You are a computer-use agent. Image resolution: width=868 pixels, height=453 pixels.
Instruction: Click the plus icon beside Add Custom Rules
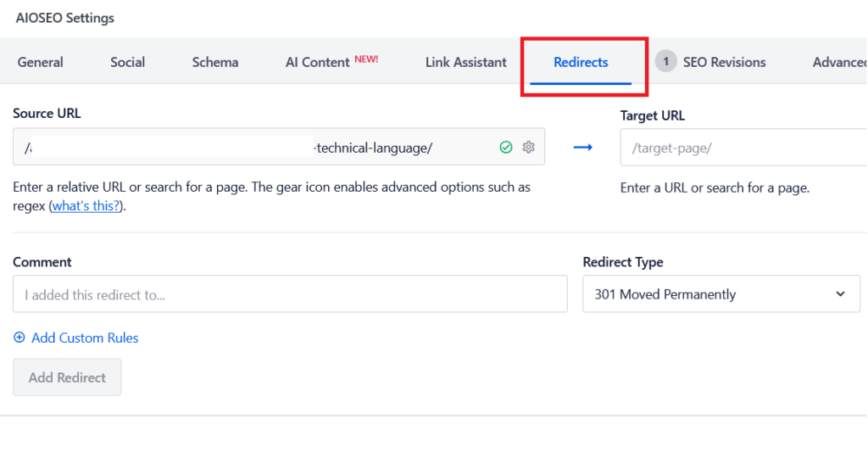pyautogui.click(x=19, y=338)
